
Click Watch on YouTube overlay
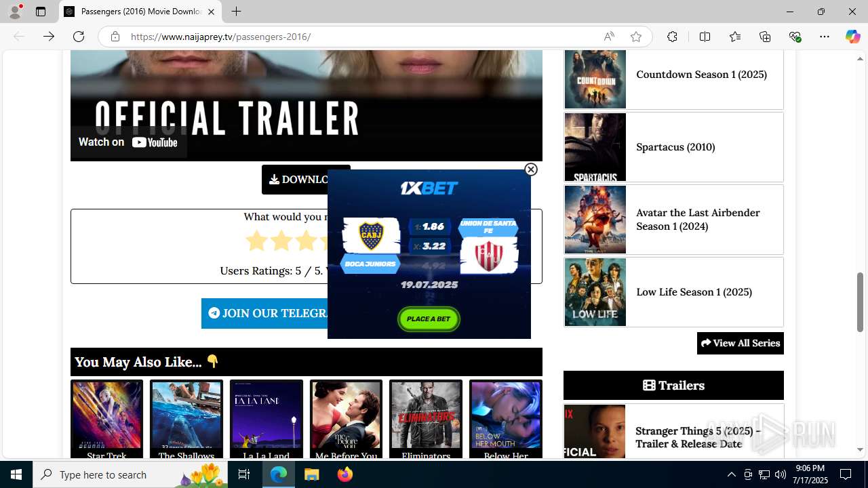128,142
